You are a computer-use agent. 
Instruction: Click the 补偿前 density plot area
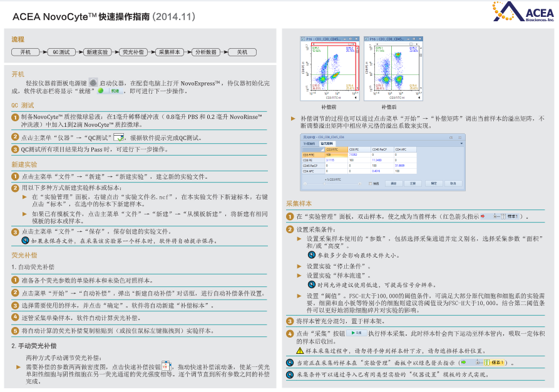[x=333, y=68]
